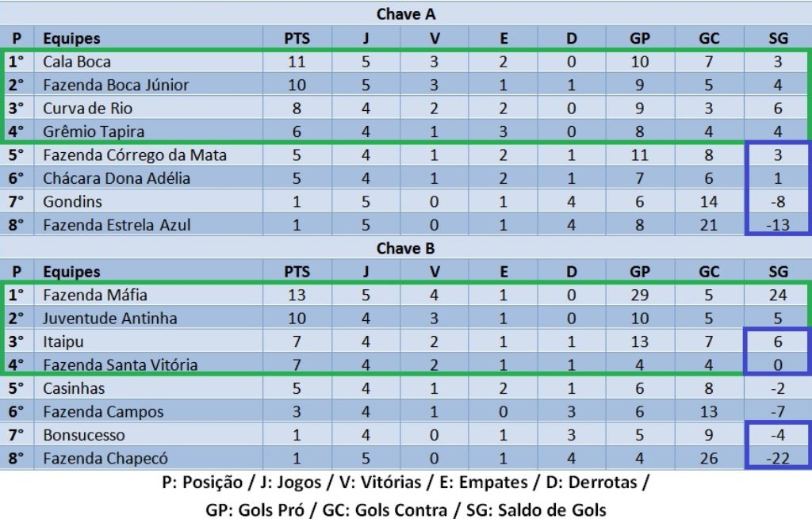Click the Fazenda Máfia team name

pyautogui.click(x=94, y=295)
